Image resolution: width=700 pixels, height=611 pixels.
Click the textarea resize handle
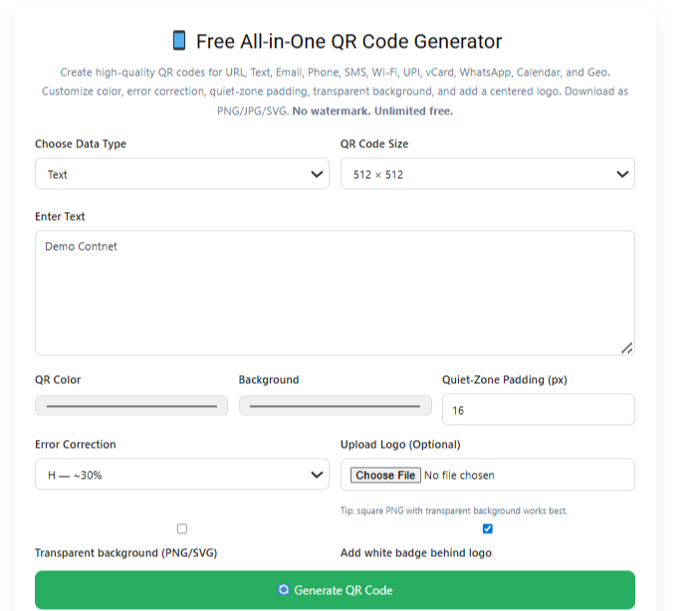pos(626,347)
